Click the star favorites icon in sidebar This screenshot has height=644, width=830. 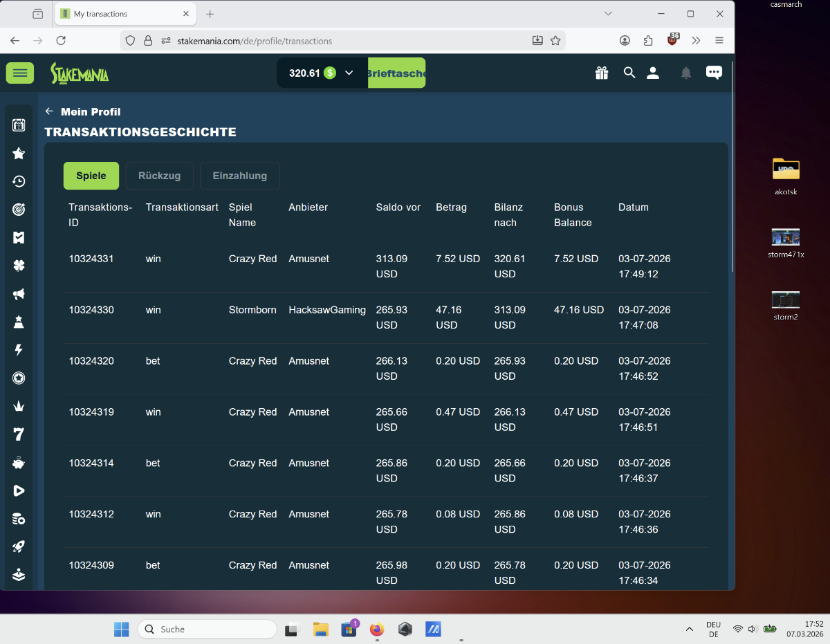19,154
